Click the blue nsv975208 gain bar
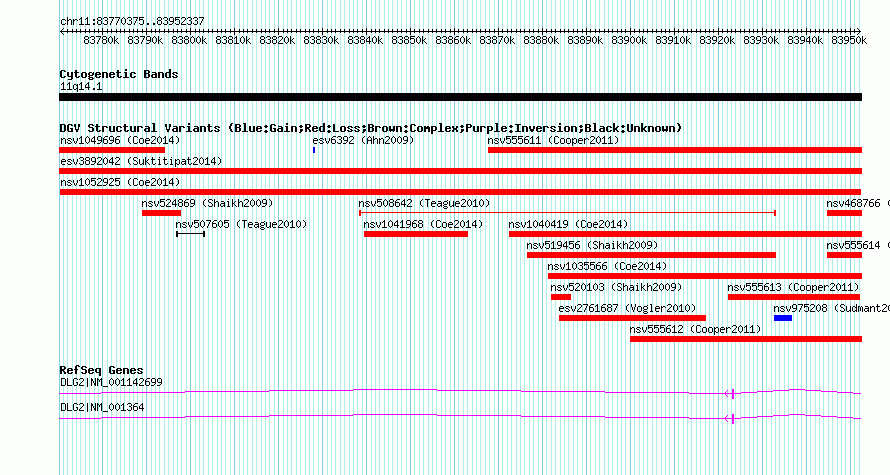The height and width of the screenshot is (475, 890). 783,318
